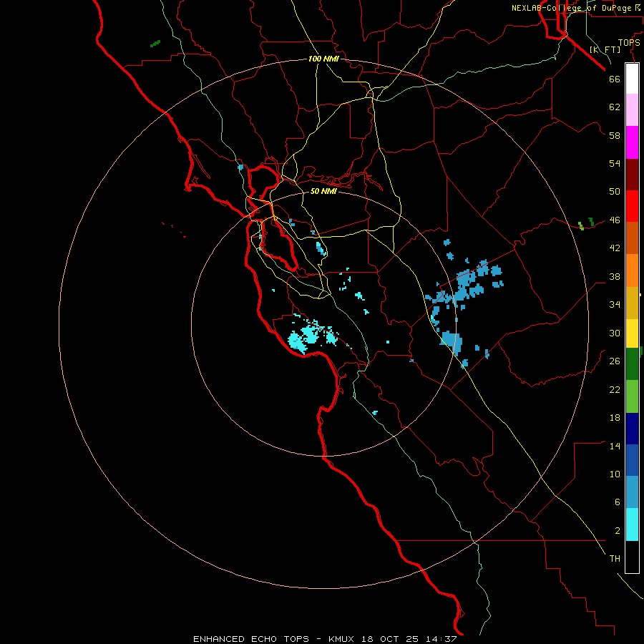Click the 38 value on the legend scale
Image resolution: width=644 pixels, height=644 pixels.
click(x=615, y=276)
